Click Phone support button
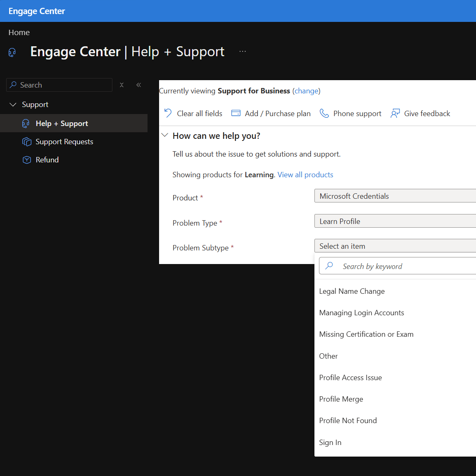476x476 pixels. click(x=350, y=113)
